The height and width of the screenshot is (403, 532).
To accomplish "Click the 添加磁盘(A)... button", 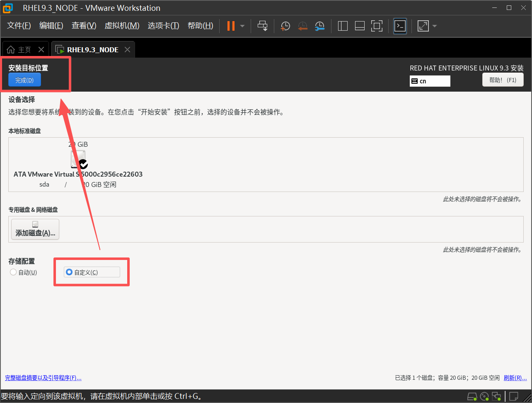I will (35, 229).
